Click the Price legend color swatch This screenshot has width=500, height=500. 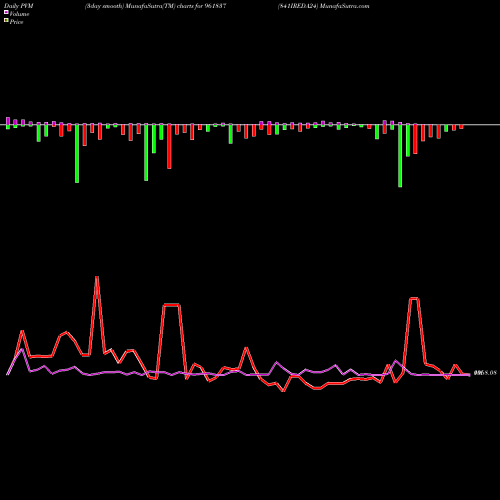(6, 21)
